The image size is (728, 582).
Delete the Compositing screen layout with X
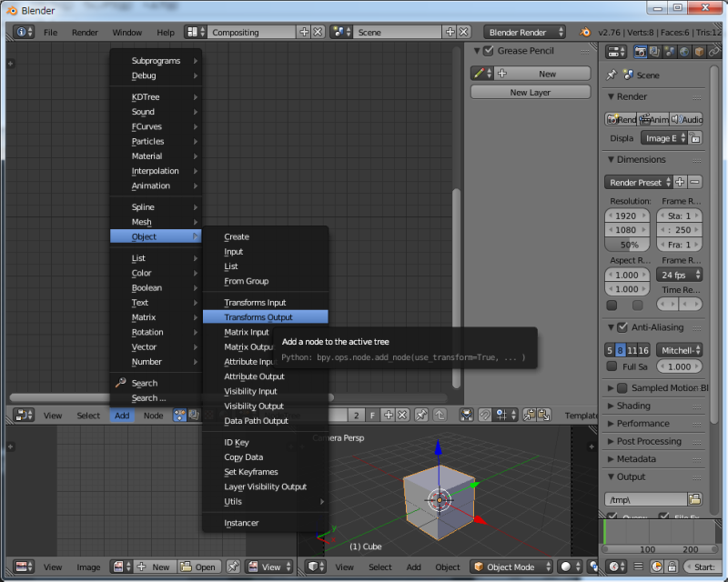click(318, 32)
